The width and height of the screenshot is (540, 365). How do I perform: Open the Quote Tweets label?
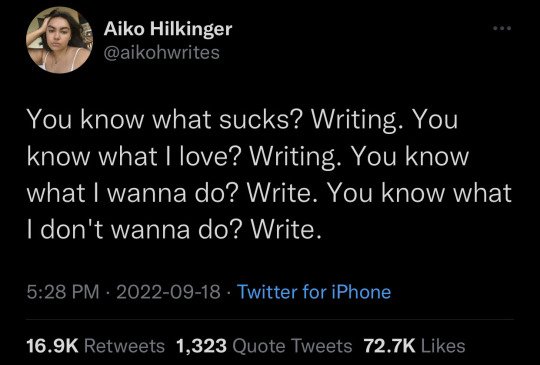[292, 346]
